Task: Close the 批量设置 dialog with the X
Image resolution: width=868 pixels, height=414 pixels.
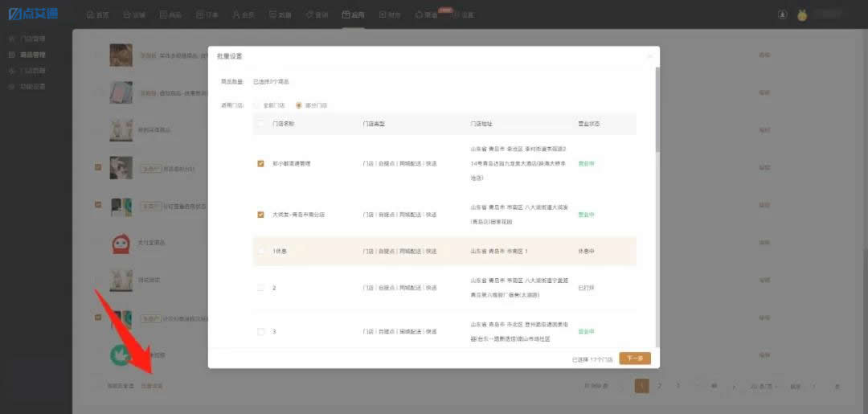Action: point(650,56)
